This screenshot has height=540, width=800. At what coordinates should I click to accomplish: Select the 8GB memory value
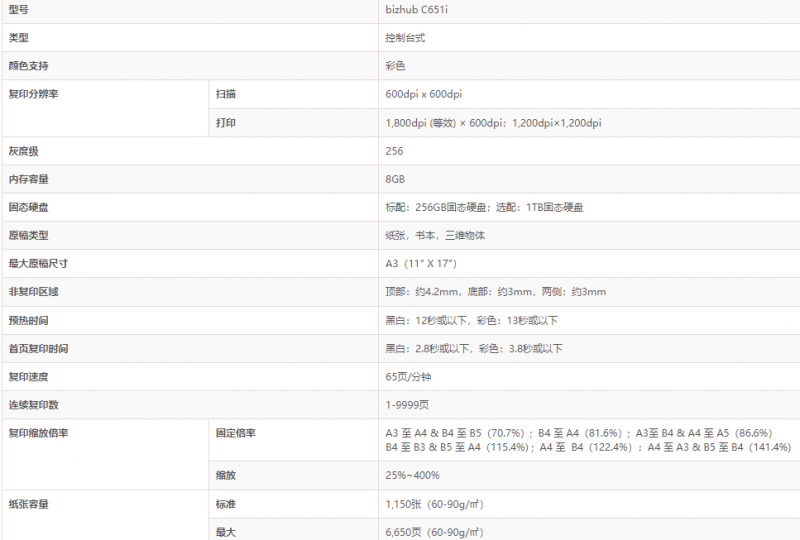click(395, 179)
